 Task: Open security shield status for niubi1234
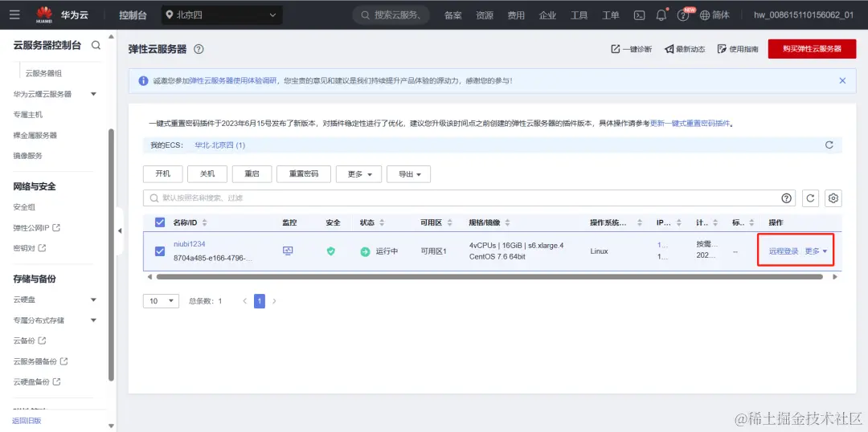[330, 251]
